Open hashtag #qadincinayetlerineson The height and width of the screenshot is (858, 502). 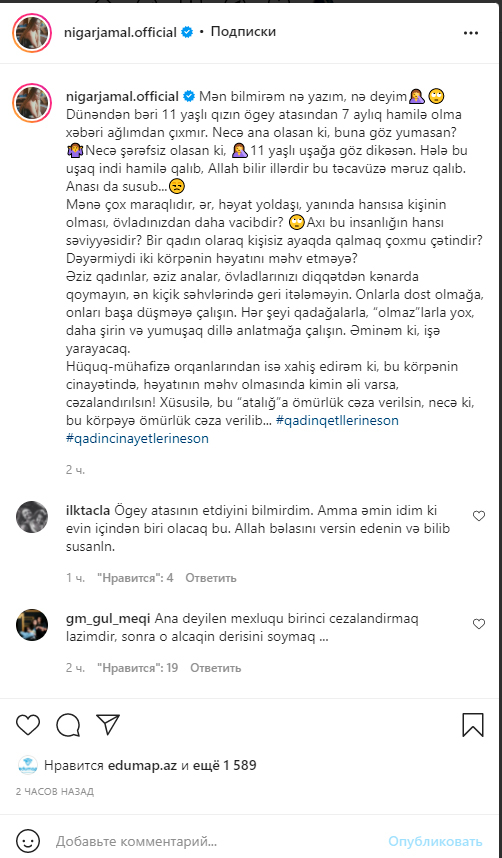click(137, 438)
